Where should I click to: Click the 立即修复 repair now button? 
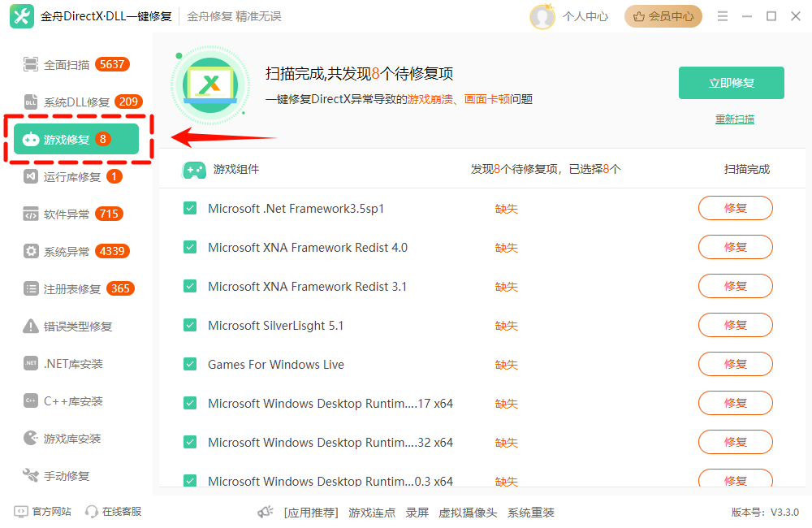(x=732, y=83)
